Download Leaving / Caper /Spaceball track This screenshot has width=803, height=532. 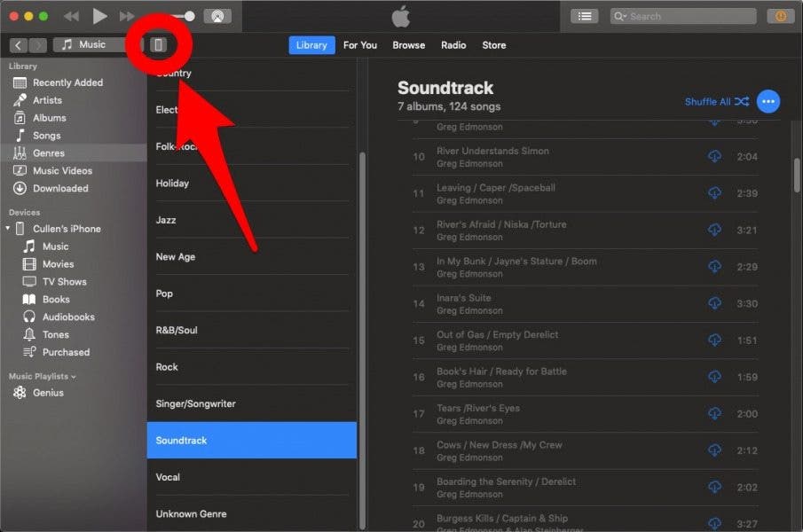(714, 193)
